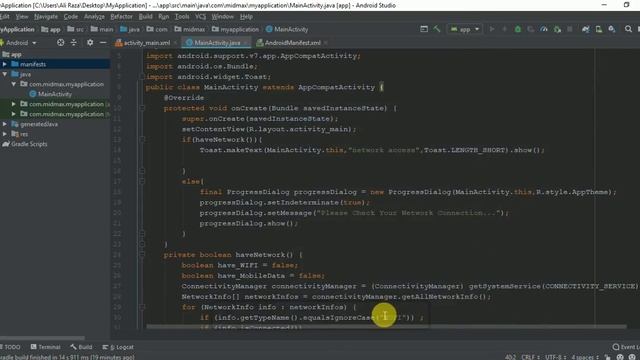Open the Help menu
640x360 pixels.
coord(246,17)
